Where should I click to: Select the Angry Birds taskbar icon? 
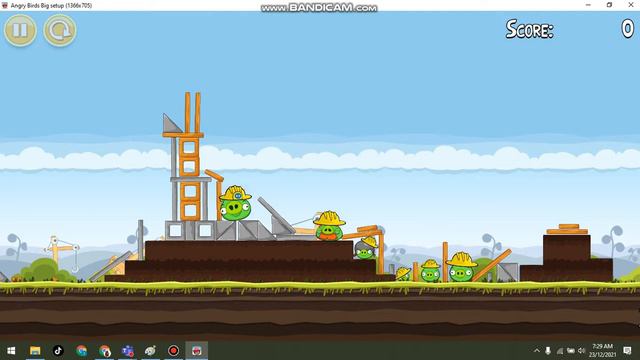[196, 351]
